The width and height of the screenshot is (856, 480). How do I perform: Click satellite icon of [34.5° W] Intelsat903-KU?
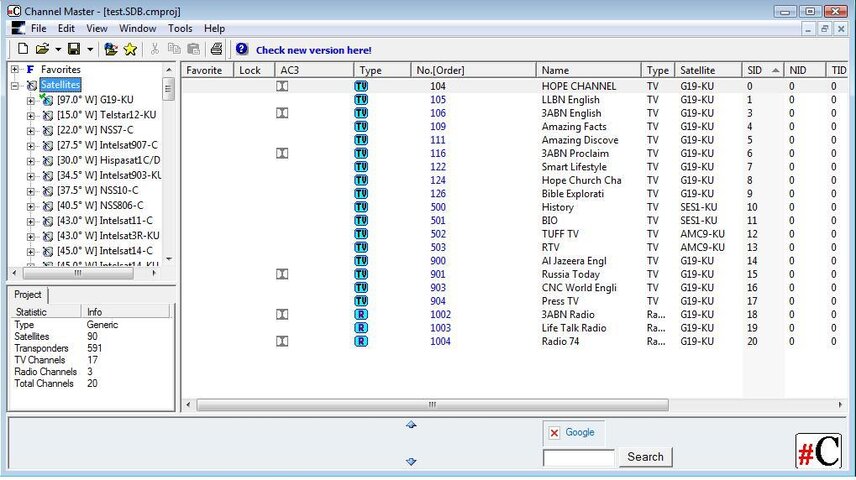tap(48, 176)
